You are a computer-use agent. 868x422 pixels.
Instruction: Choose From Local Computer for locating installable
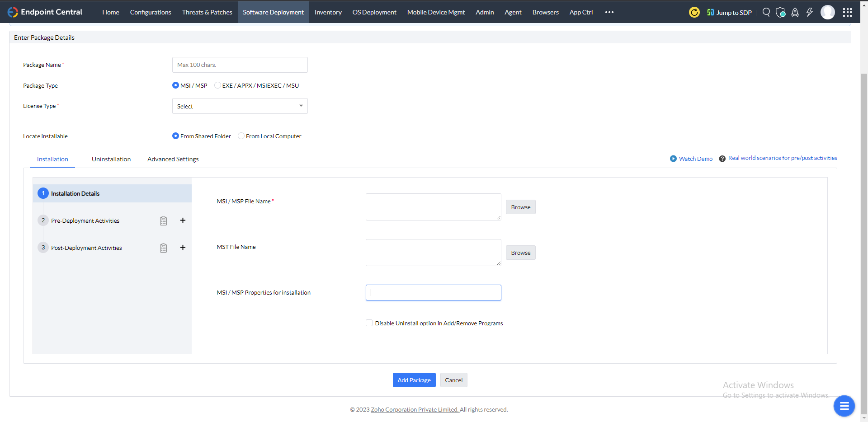click(241, 136)
